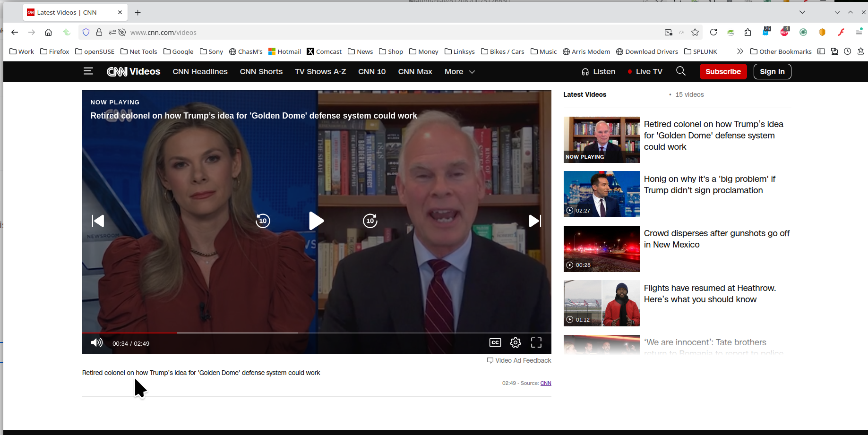List all tabs dropdown arrow
Screen dimensions: 868x435
(x=802, y=12)
